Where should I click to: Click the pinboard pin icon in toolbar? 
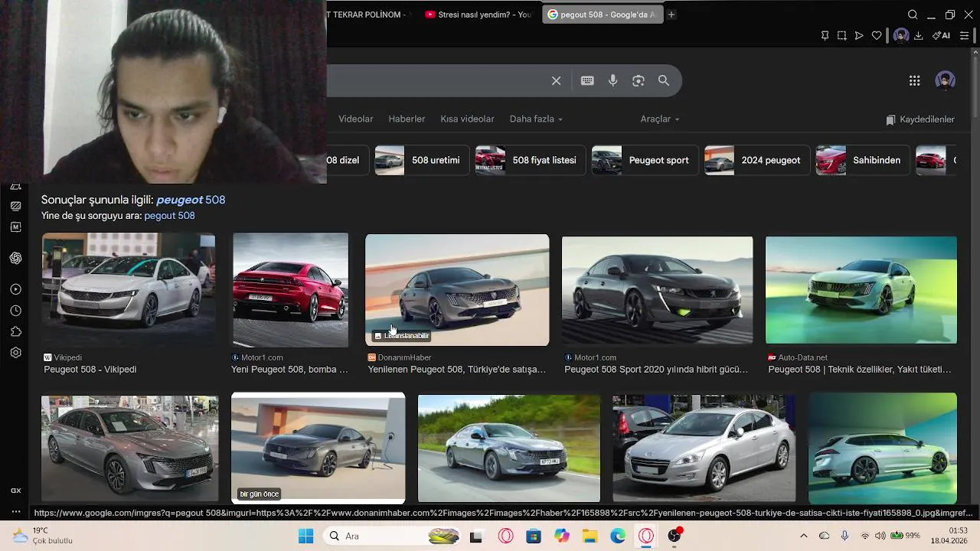pyautogui.click(x=825, y=35)
